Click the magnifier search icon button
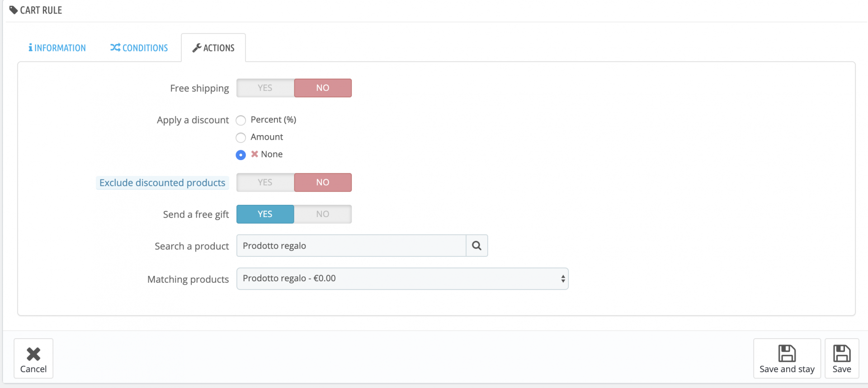 [476, 246]
